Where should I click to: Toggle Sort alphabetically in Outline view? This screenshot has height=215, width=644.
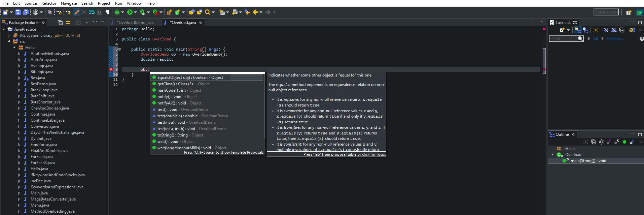601,142
